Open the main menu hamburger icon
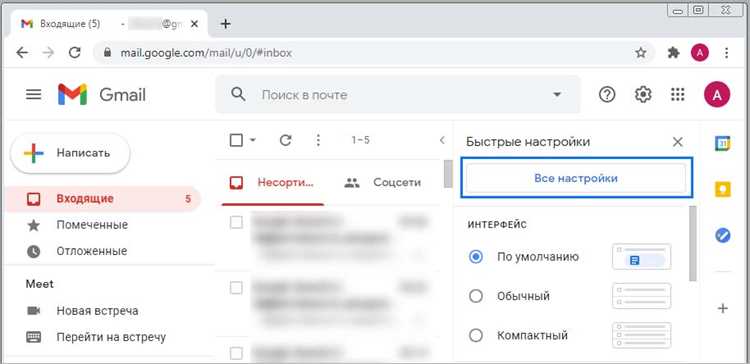The width and height of the screenshot is (750, 364). tap(33, 95)
